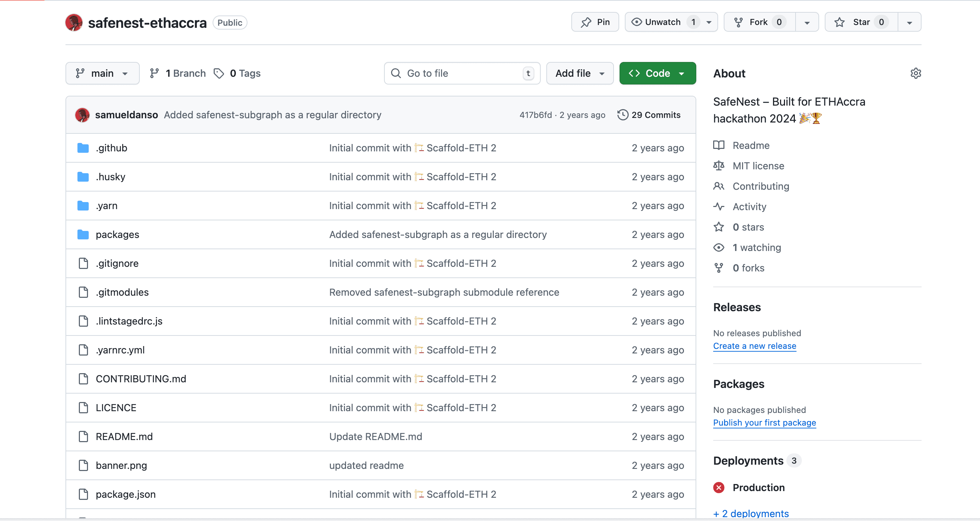980x521 pixels.
Task: Expand the green Code dropdown button
Action: coord(658,73)
